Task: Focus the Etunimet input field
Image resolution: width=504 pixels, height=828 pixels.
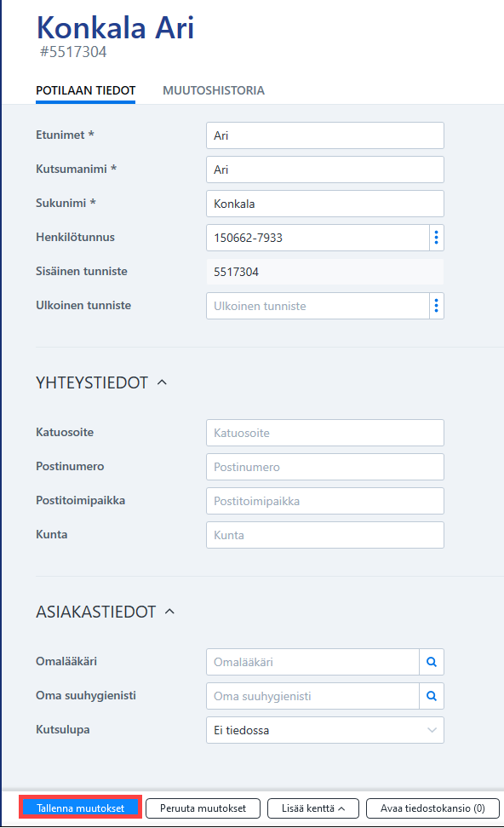Action: pyautogui.click(x=325, y=135)
